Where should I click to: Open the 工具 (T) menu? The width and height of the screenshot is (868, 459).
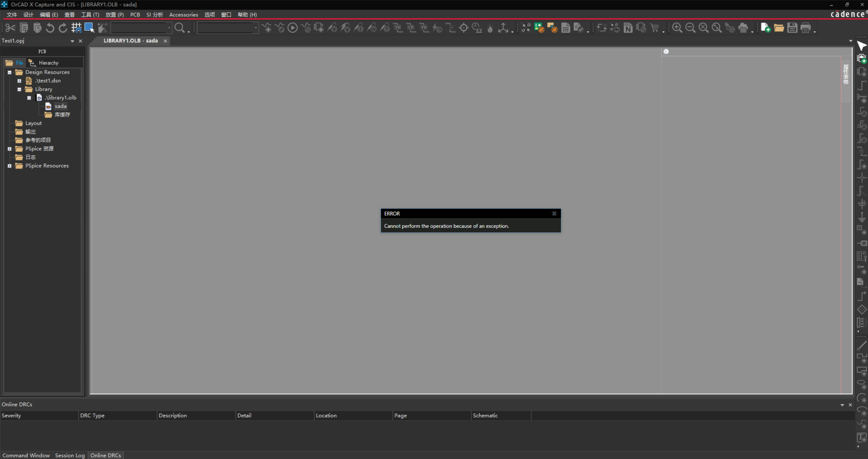(x=90, y=15)
